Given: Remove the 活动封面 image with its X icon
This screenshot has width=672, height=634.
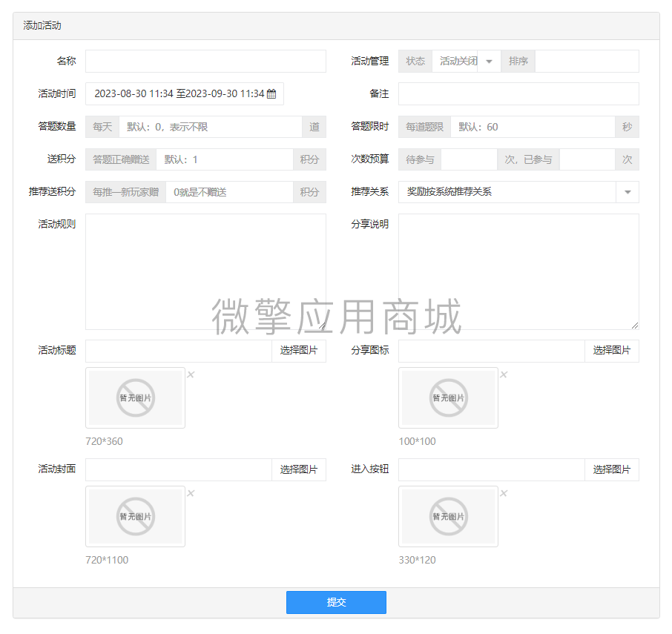Looking at the screenshot, I should (x=191, y=493).
